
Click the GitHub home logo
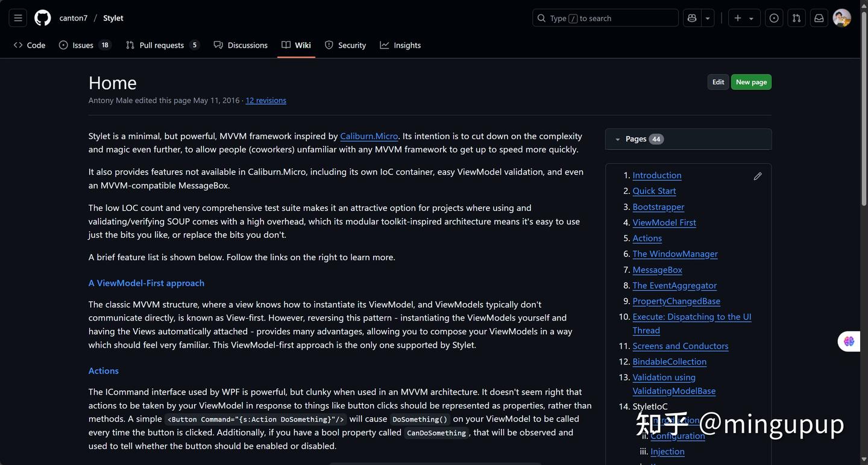42,17
